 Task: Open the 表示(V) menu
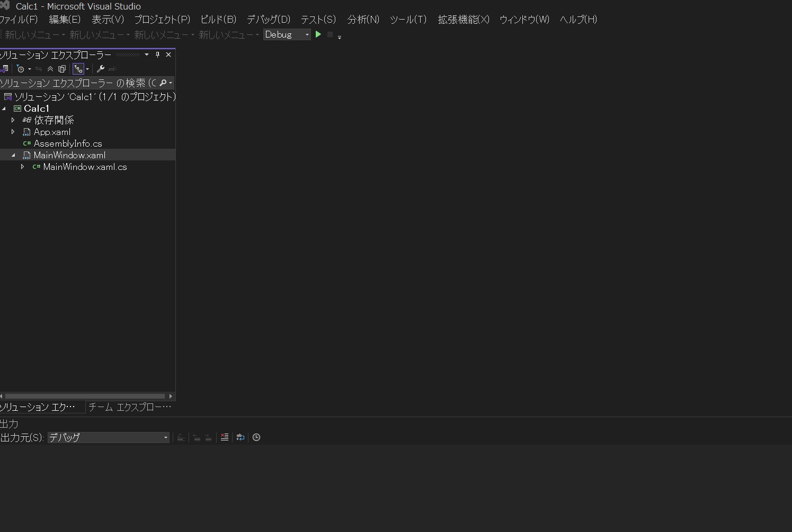(x=108, y=20)
